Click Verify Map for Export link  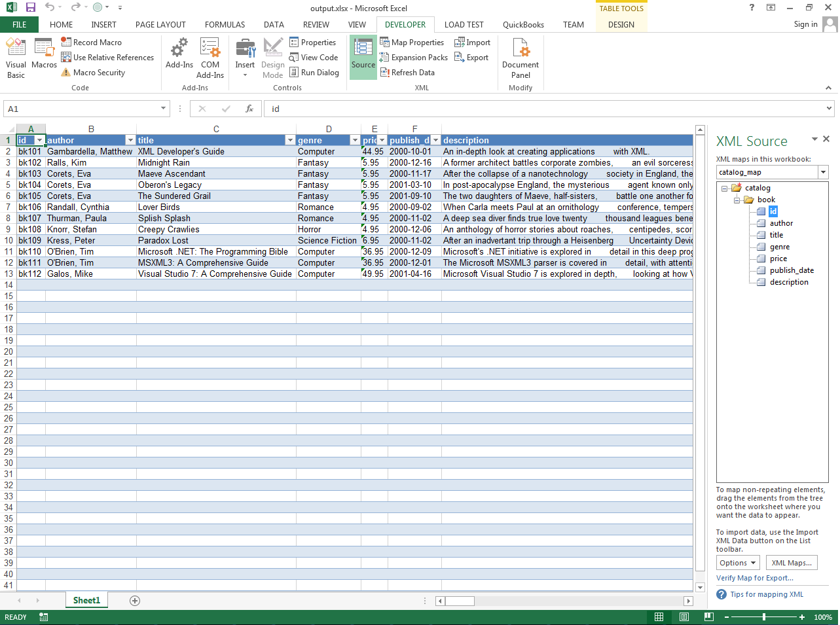point(754,578)
